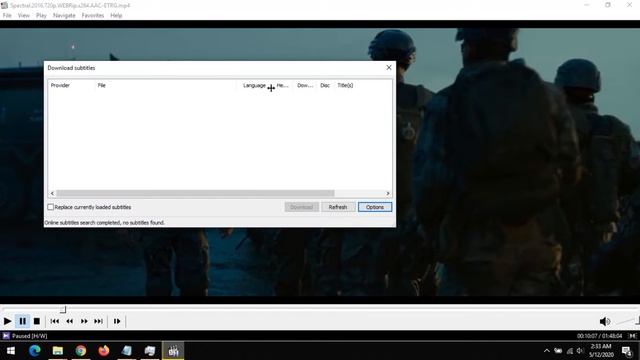Open the Help menu
This screenshot has height=360, width=640.
tap(116, 16)
